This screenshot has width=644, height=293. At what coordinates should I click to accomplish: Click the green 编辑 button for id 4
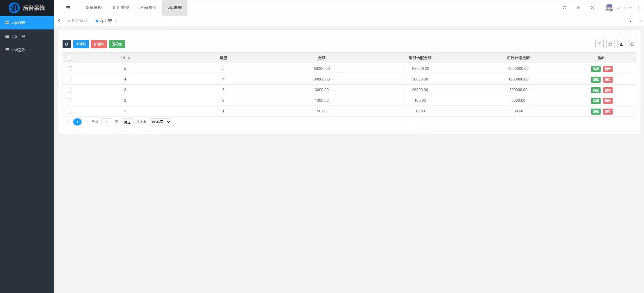pyautogui.click(x=596, y=80)
